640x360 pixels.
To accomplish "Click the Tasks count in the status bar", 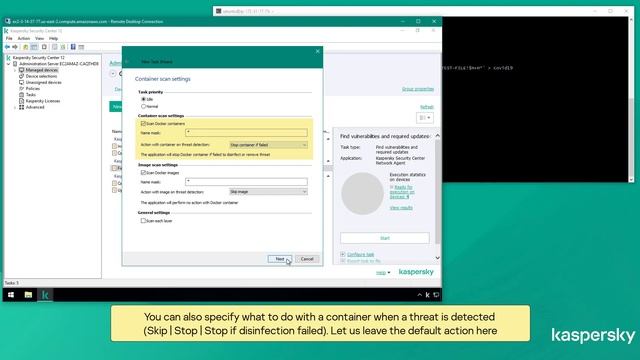I will tap(11, 282).
